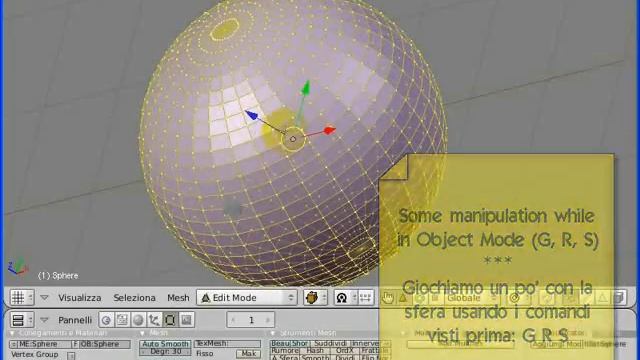Screen dimensions: 640x360
Task: Open the Visualizza menu
Action: click(x=80, y=298)
